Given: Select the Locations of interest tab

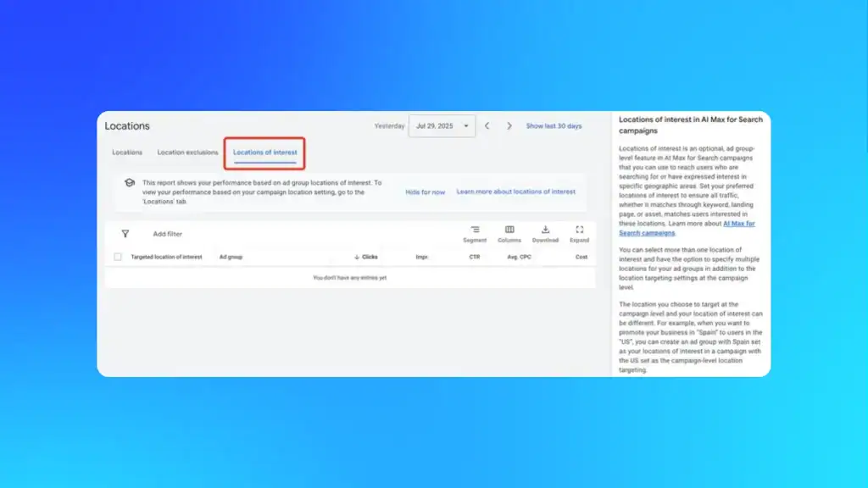Looking at the screenshot, I should (x=264, y=152).
